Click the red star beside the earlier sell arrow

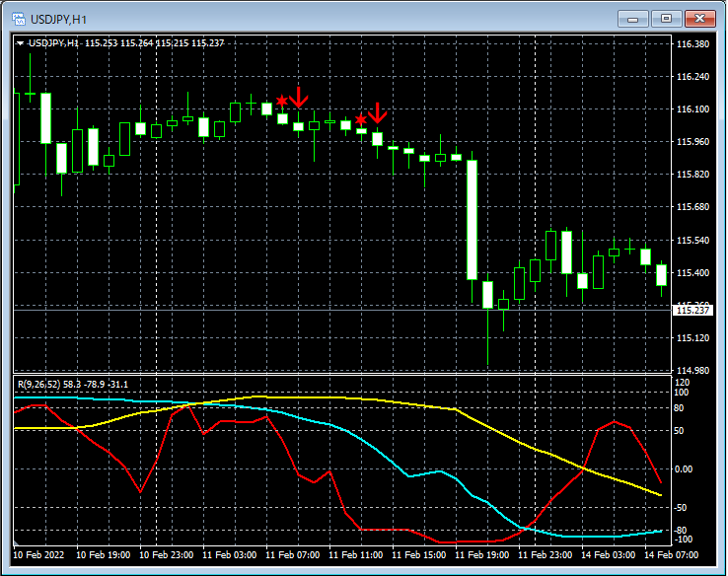tap(282, 102)
